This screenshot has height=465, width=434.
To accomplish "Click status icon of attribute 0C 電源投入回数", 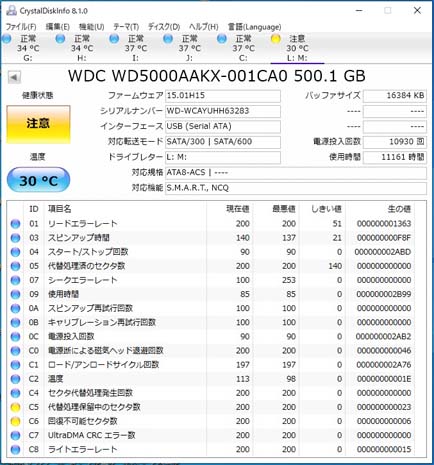I will [x=15, y=337].
